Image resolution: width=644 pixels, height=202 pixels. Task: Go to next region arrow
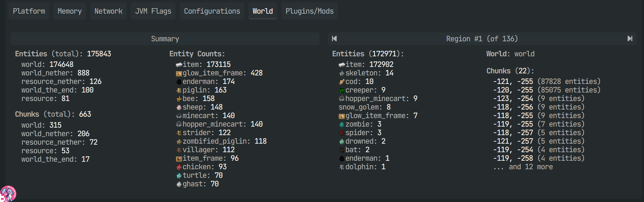630,39
